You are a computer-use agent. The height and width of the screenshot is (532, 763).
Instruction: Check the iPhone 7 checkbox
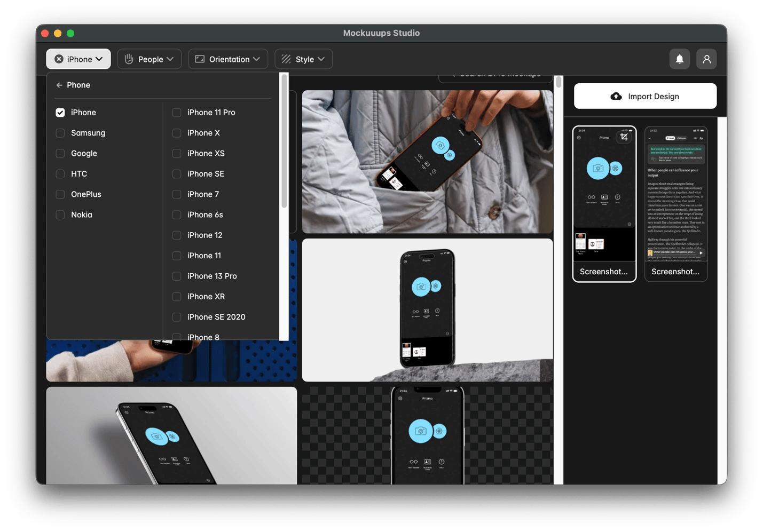coord(177,194)
